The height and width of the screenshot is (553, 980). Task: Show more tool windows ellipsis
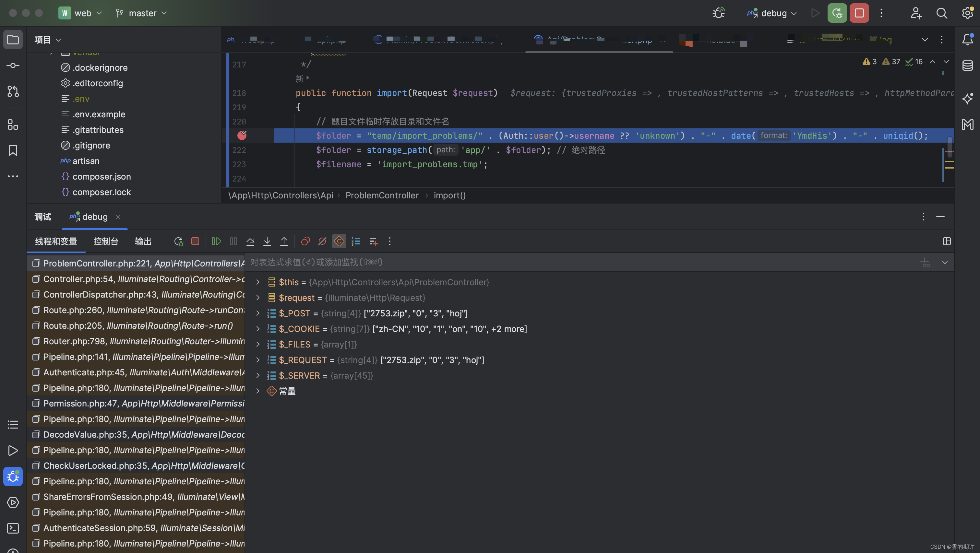click(x=13, y=176)
